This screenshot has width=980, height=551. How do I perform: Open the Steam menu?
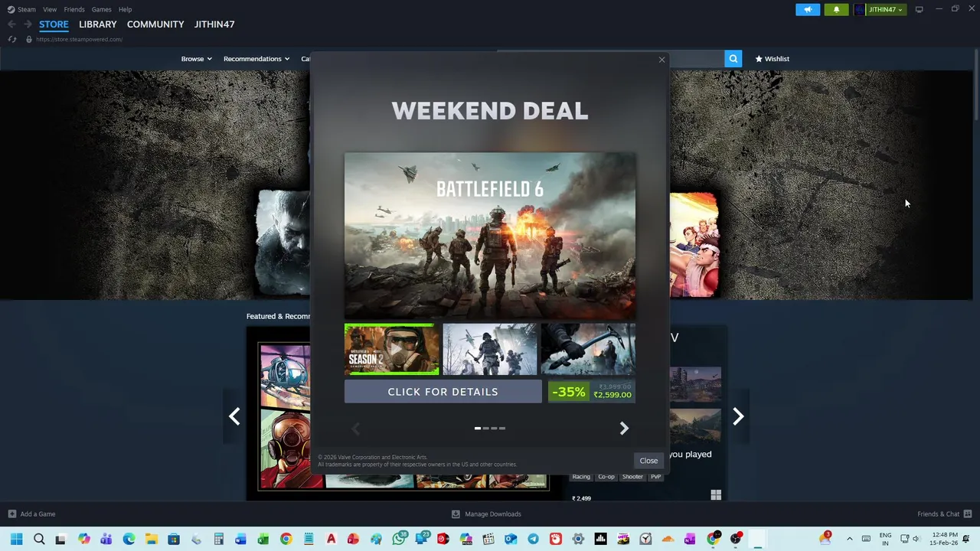pos(21,9)
